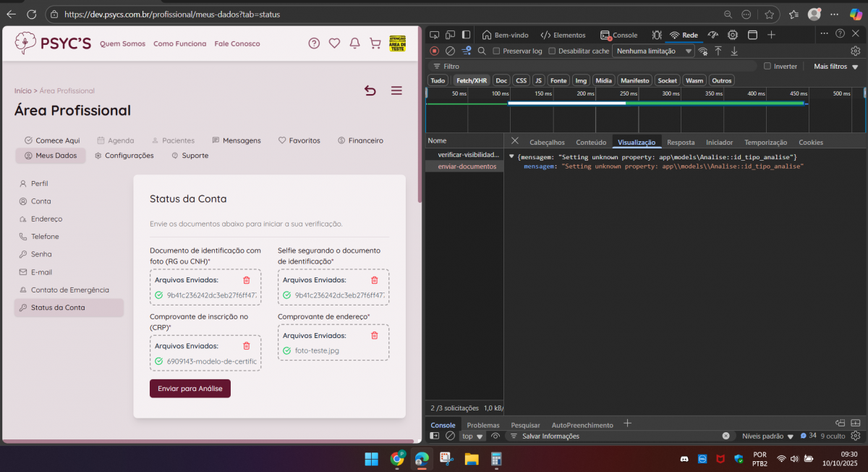Open the help question mark icon

pos(314,43)
